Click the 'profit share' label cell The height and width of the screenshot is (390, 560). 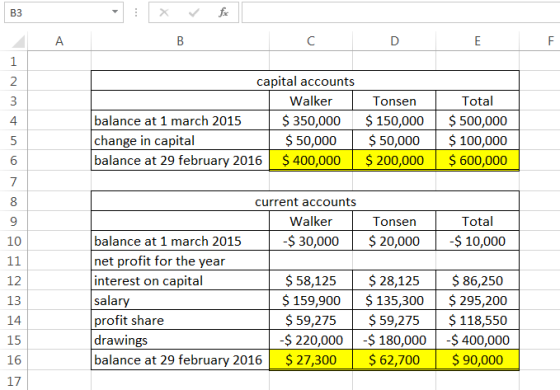[180, 320]
